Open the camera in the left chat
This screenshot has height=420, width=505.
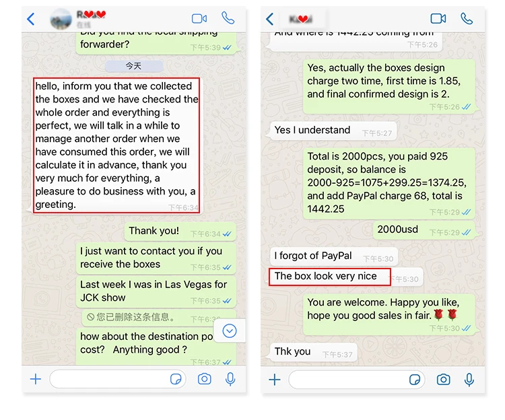tap(204, 379)
